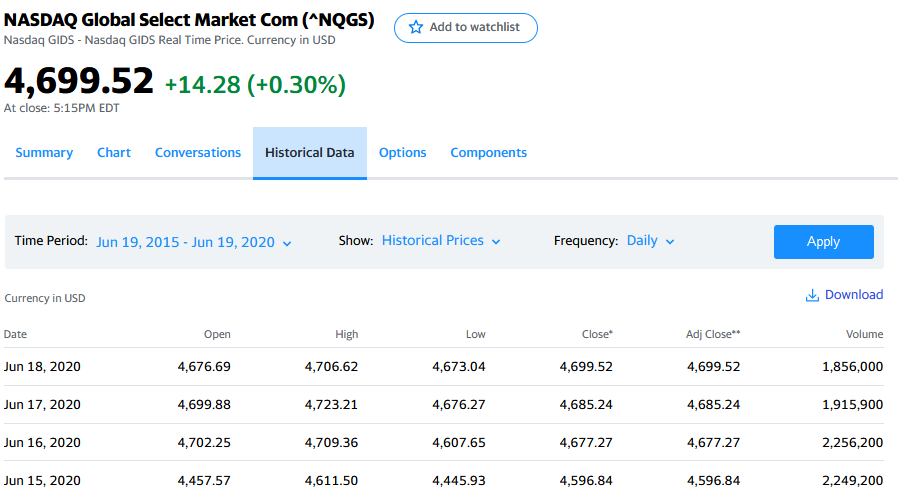Click the At close: 5:15PM EDT text
Screen dimensions: 898x498
(x=61, y=108)
